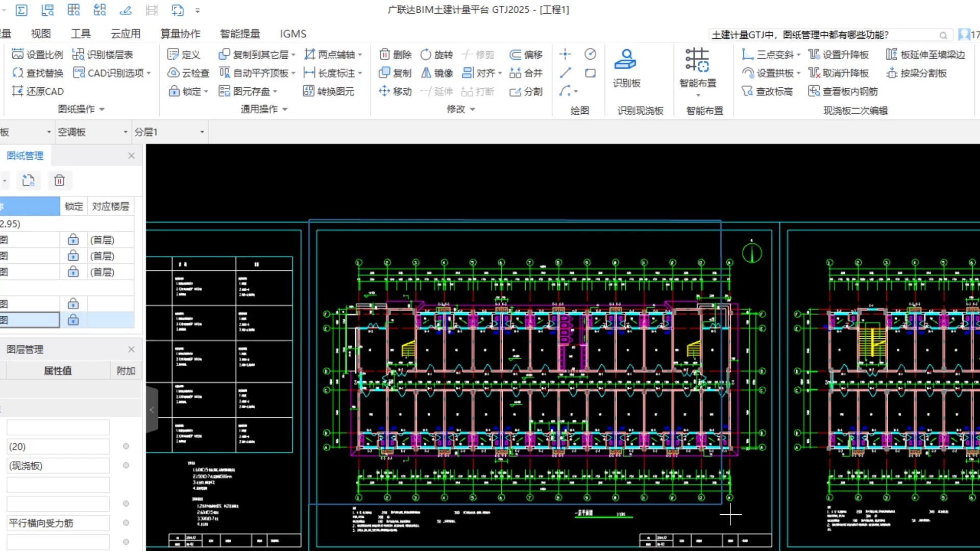Open the 云检查 tool

[x=188, y=72]
